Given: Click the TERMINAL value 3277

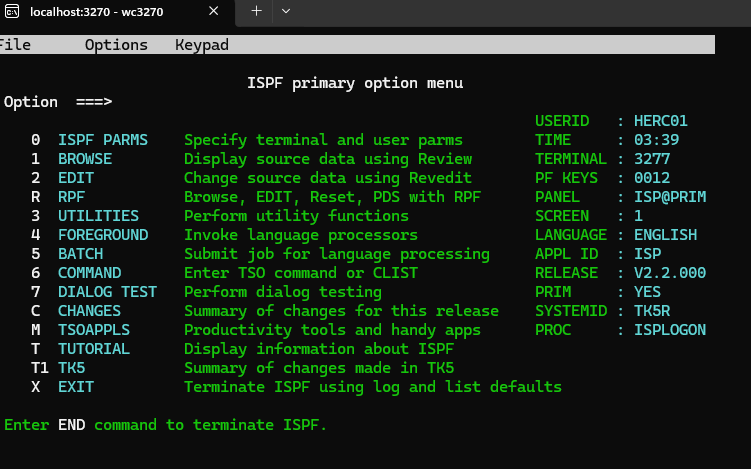Looking at the screenshot, I should click(x=652, y=159).
